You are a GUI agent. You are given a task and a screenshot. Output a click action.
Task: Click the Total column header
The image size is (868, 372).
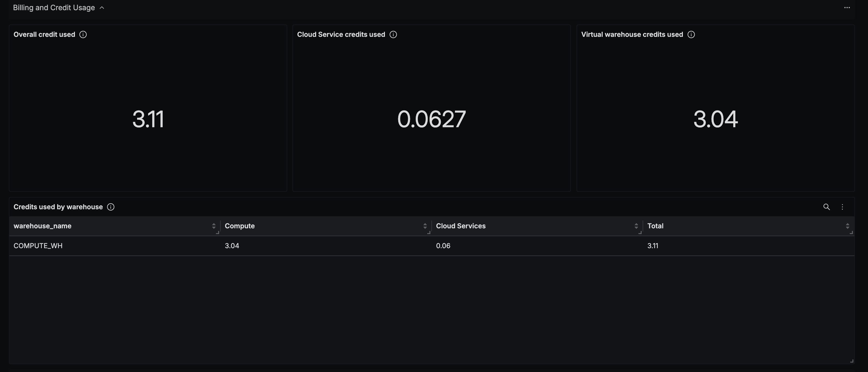(655, 226)
